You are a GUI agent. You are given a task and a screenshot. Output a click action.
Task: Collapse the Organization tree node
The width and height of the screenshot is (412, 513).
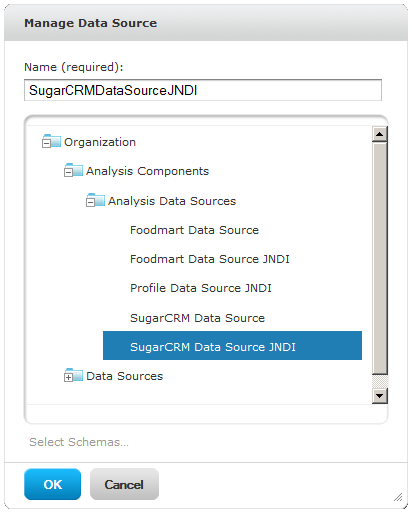tap(46, 143)
